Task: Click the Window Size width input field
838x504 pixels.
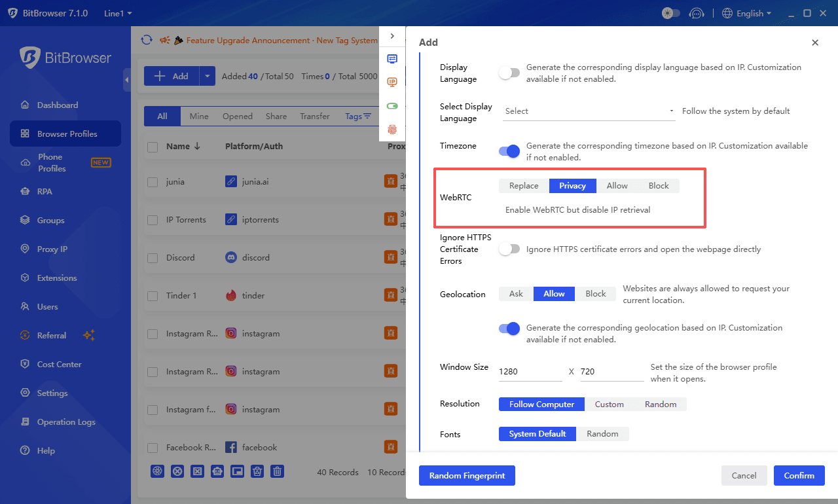Action: tap(530, 370)
